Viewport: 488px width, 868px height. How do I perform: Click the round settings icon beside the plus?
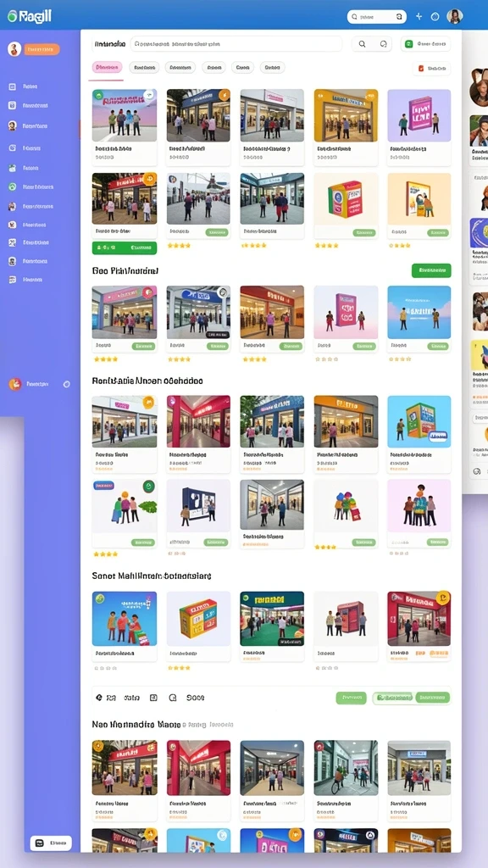(435, 17)
